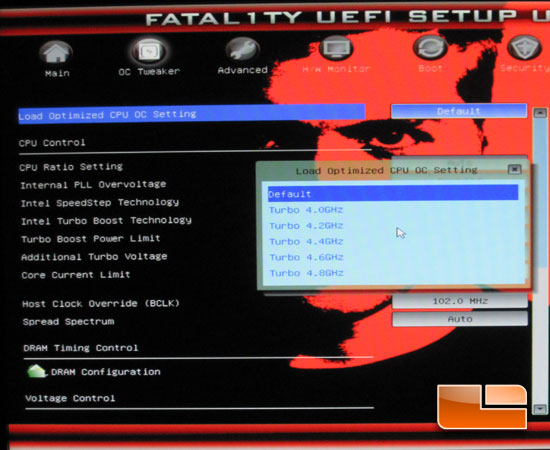Open the Boot refresh icon
Viewport: 550px width, 450px height.
click(430, 47)
